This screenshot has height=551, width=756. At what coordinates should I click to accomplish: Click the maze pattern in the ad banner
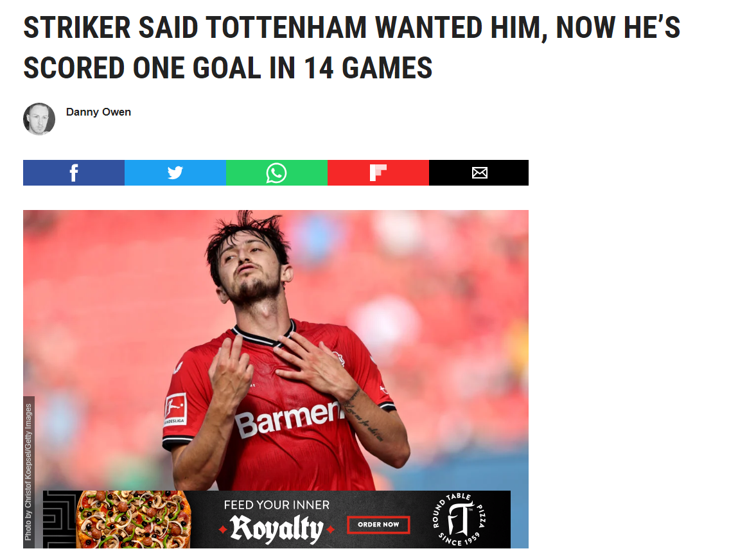[x=59, y=520]
